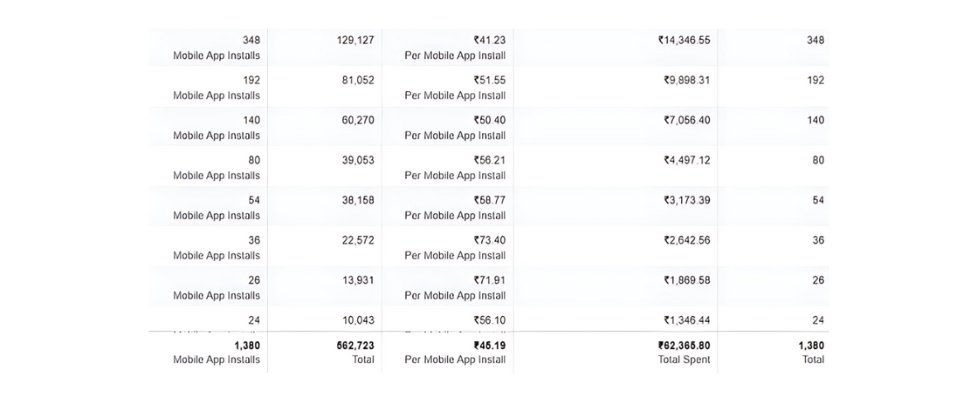Select the ₹50.40 per install cell
Viewport: 978px width, 402px height.
[x=489, y=120]
